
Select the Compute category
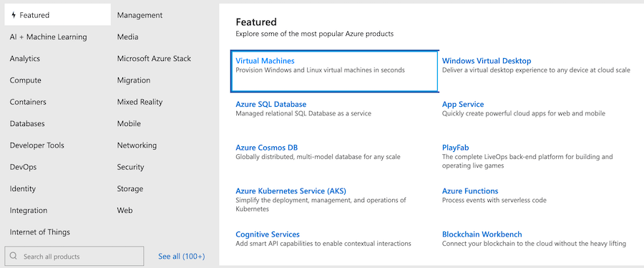[x=26, y=80]
